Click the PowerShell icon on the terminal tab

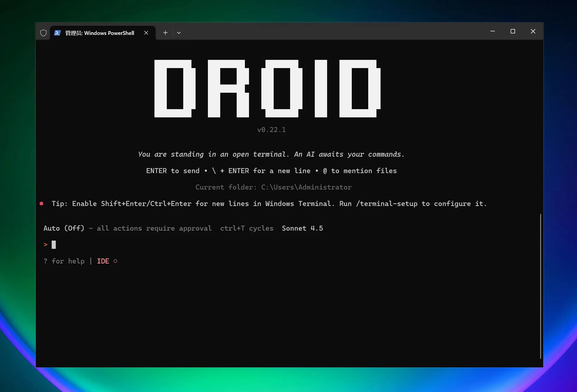pyautogui.click(x=58, y=33)
